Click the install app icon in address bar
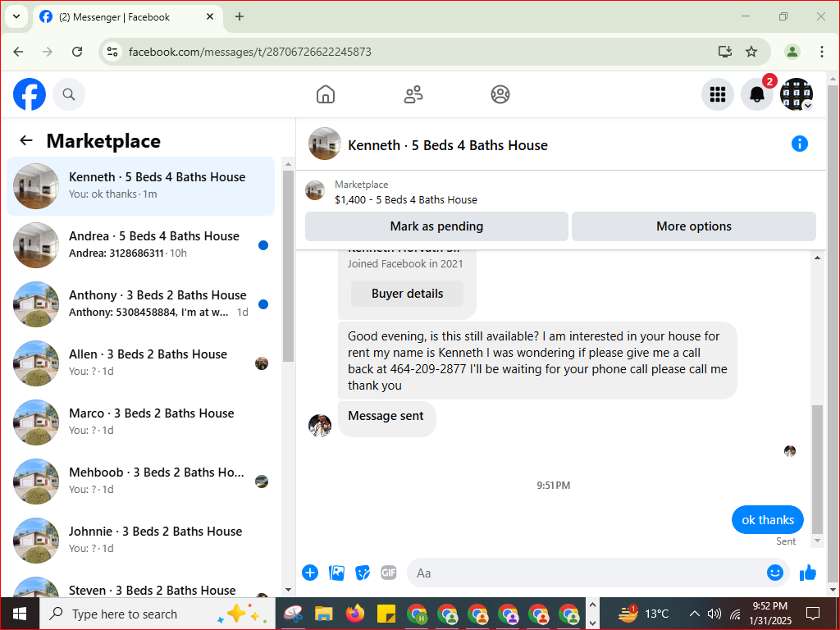The width and height of the screenshot is (840, 630). point(724,52)
